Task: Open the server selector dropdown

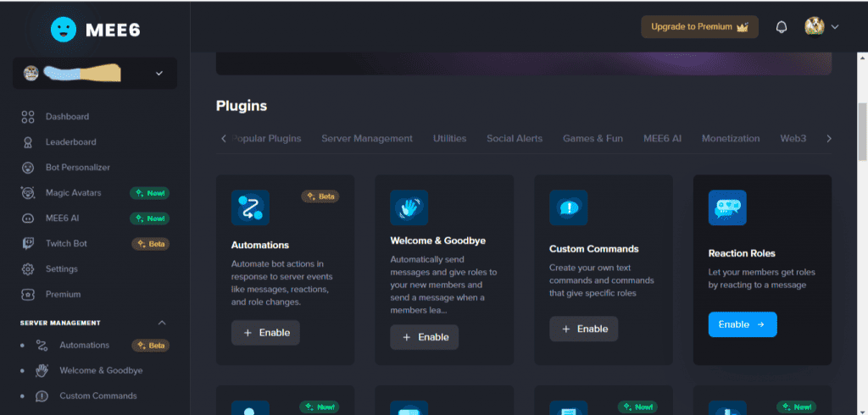Action: click(x=95, y=73)
